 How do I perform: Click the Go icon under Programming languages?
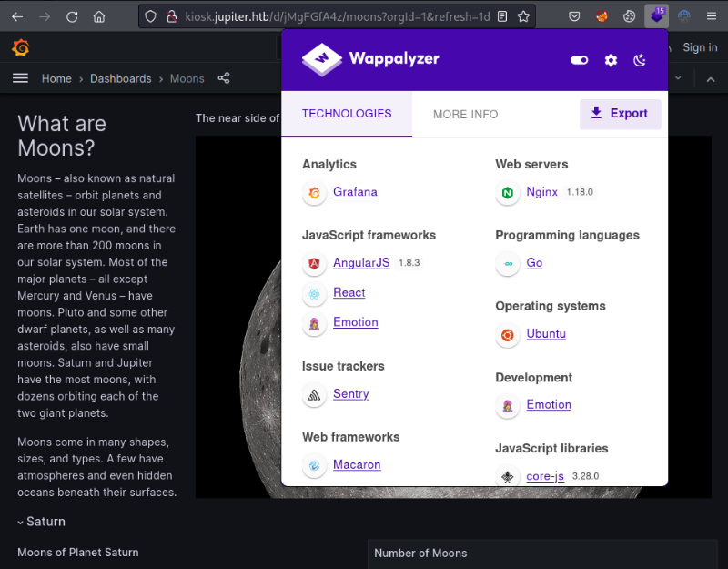click(x=508, y=263)
